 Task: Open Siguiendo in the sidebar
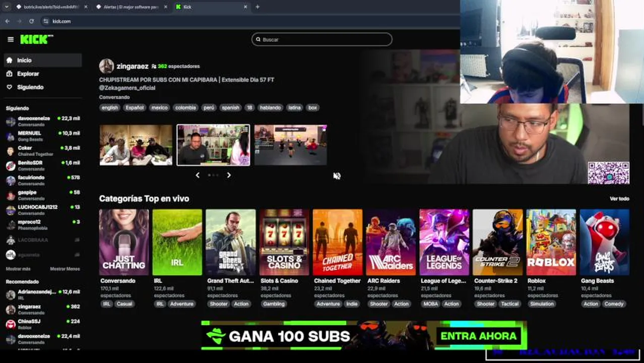pos(43,87)
